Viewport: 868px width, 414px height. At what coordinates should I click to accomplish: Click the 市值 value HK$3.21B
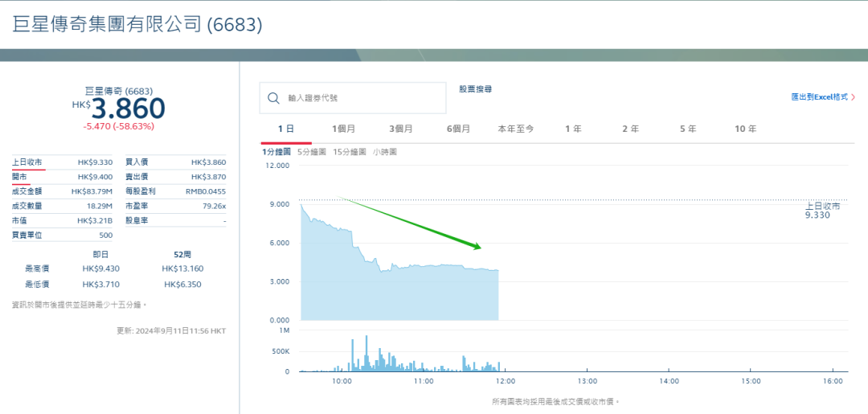point(95,220)
